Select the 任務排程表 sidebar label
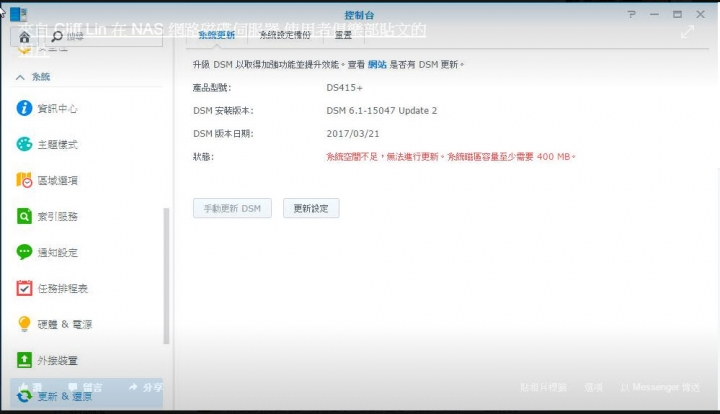This screenshot has width=720, height=414. [x=62, y=288]
